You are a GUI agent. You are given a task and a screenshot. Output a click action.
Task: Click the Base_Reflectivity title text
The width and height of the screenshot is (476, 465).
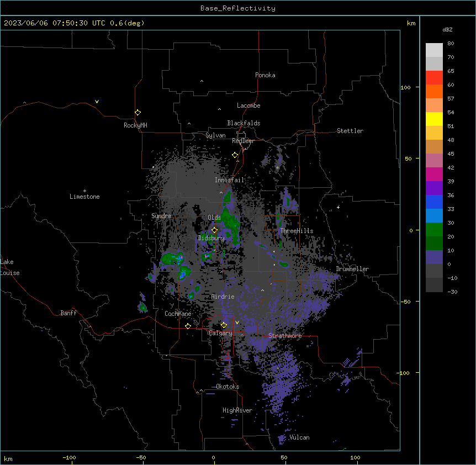[x=237, y=8]
